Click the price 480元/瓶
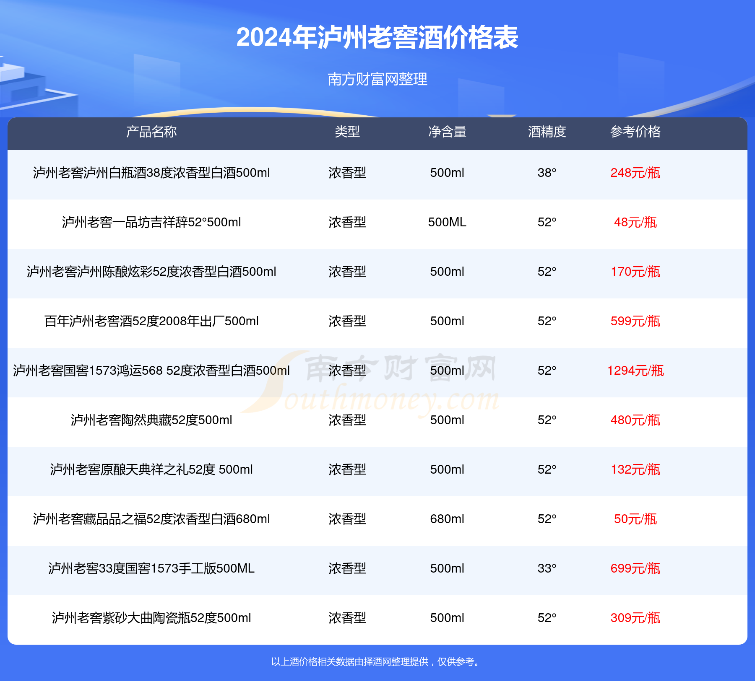The image size is (755, 700). click(635, 420)
